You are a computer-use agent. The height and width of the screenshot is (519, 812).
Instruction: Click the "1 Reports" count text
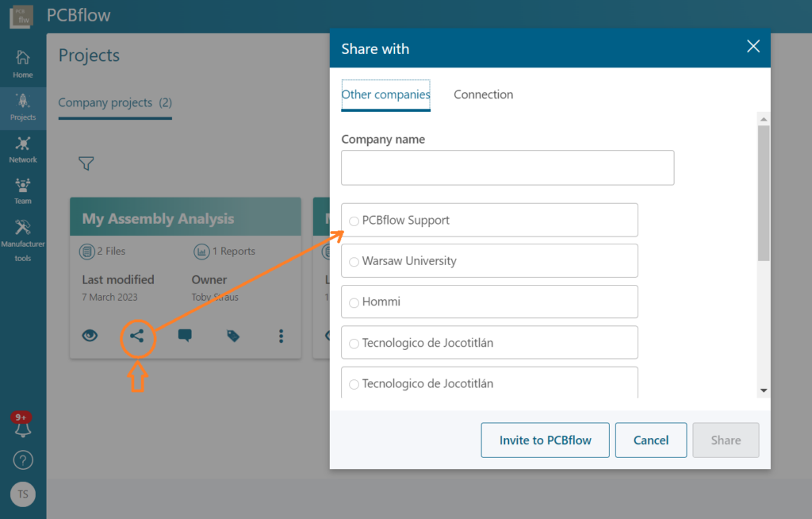click(x=234, y=251)
